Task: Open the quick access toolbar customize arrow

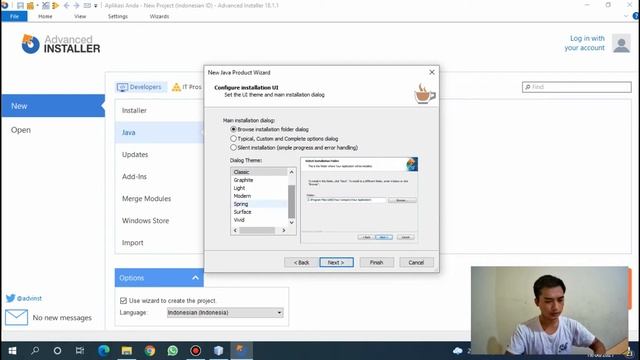Action: (96, 6)
